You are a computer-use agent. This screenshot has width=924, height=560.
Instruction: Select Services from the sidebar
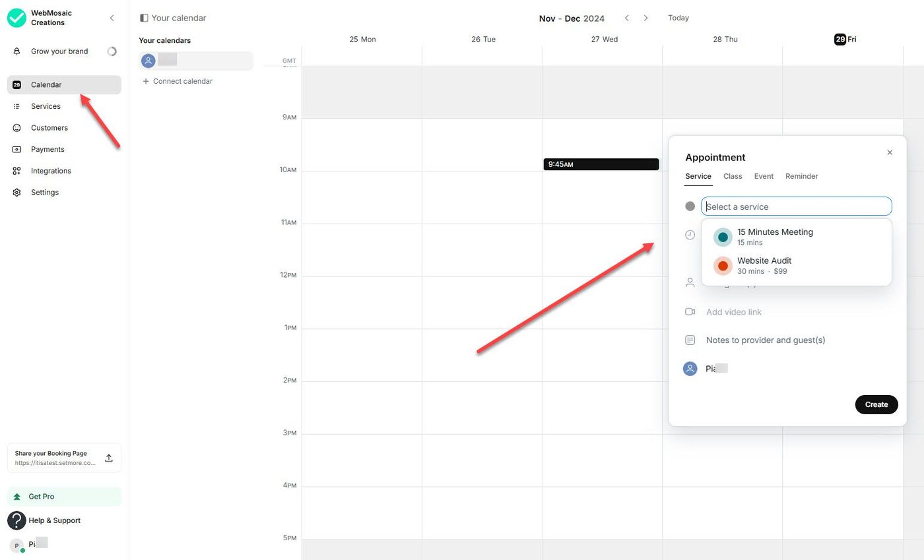pos(45,106)
